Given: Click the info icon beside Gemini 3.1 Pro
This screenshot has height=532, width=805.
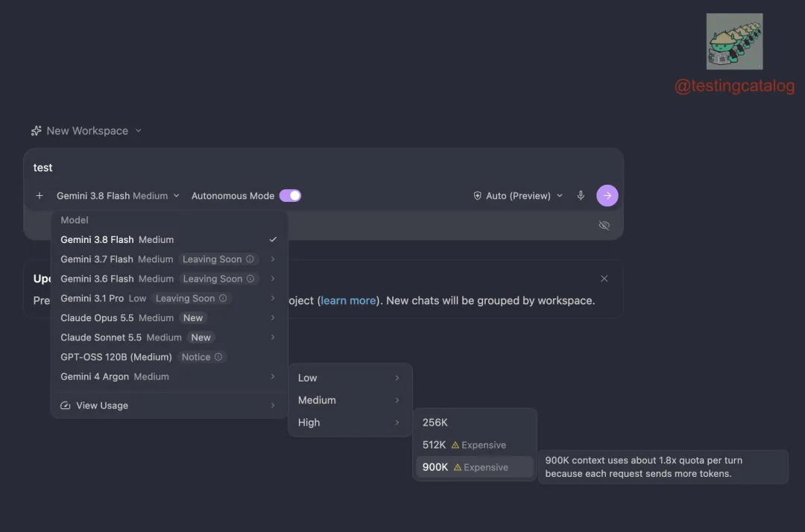Looking at the screenshot, I should coord(223,298).
